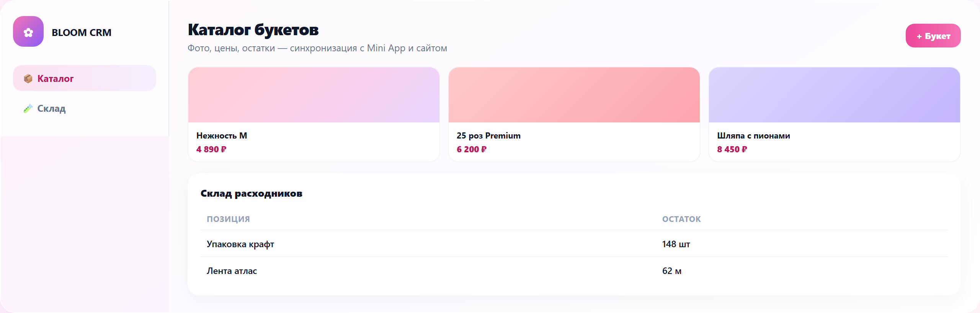Select the 25 роз Premium title

(x=488, y=135)
